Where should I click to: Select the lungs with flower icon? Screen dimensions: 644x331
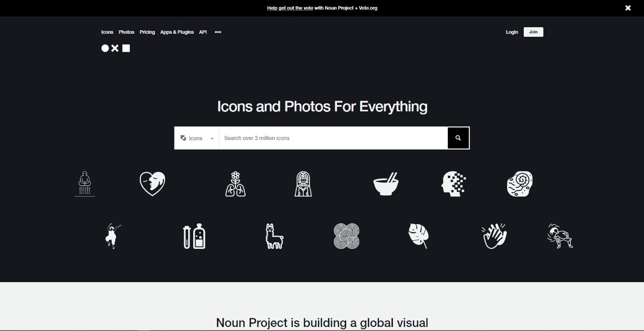pos(235,183)
